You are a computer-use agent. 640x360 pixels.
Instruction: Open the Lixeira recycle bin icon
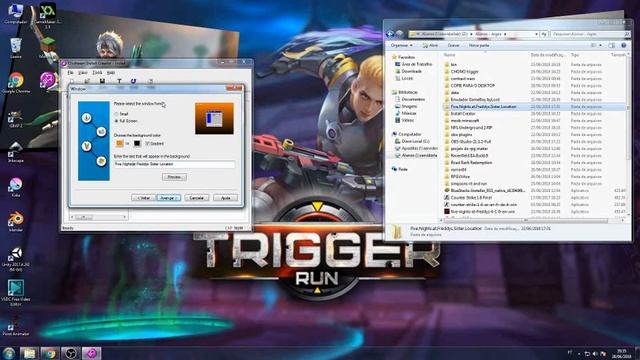click(16, 48)
